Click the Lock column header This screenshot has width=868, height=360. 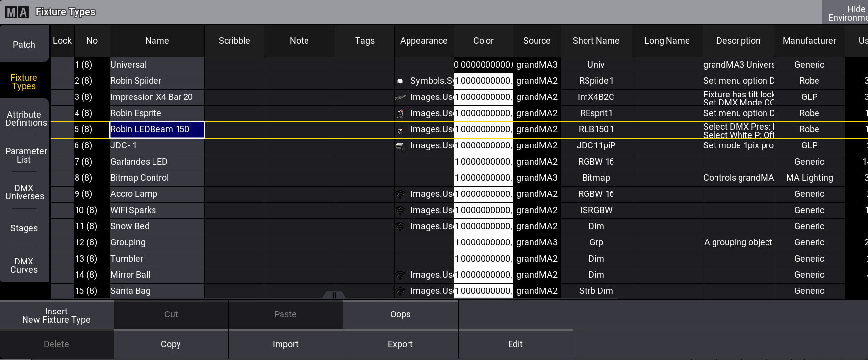click(62, 41)
